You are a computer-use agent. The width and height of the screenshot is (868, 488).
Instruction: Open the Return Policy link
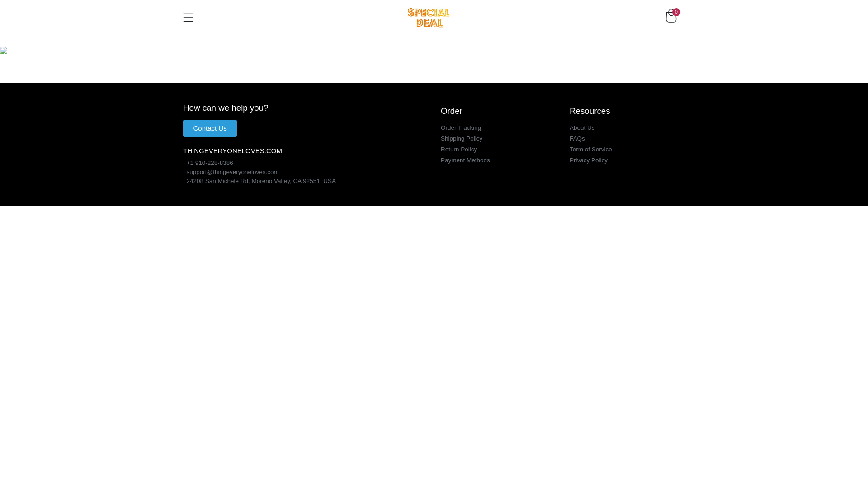point(458,150)
